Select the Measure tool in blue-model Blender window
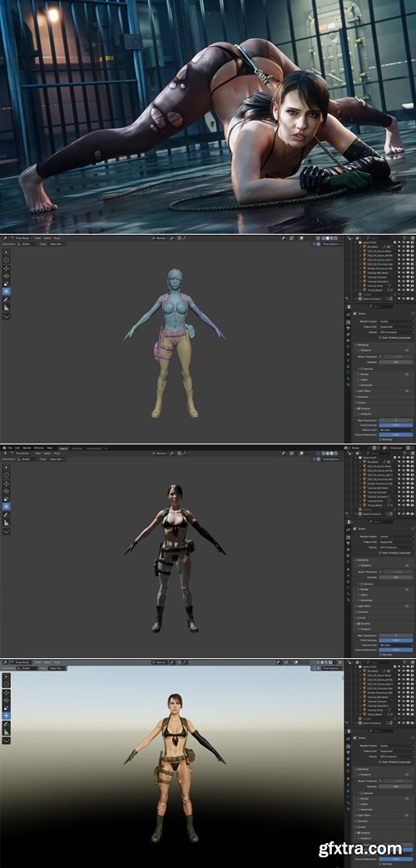Viewport: 416px width, 868px height. (x=7, y=307)
